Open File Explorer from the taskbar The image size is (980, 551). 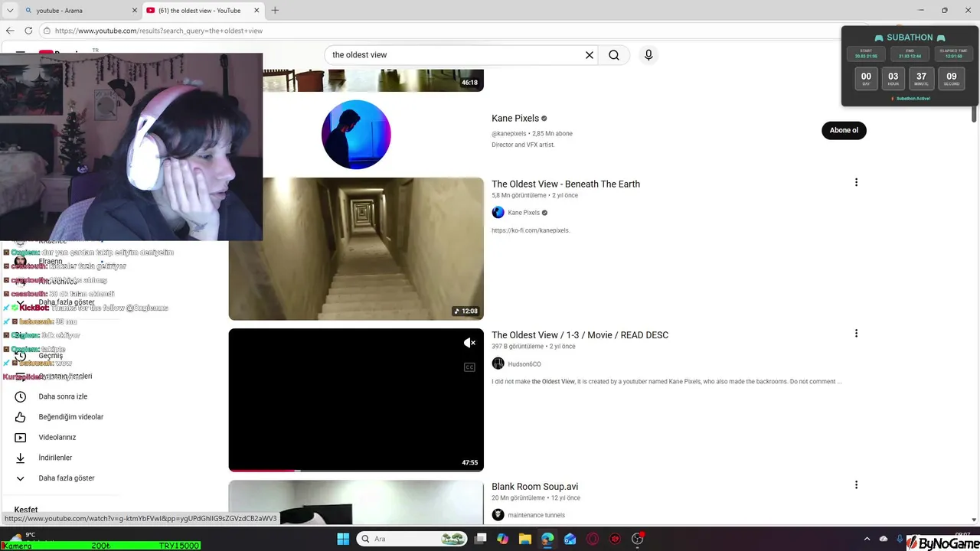coord(525,539)
